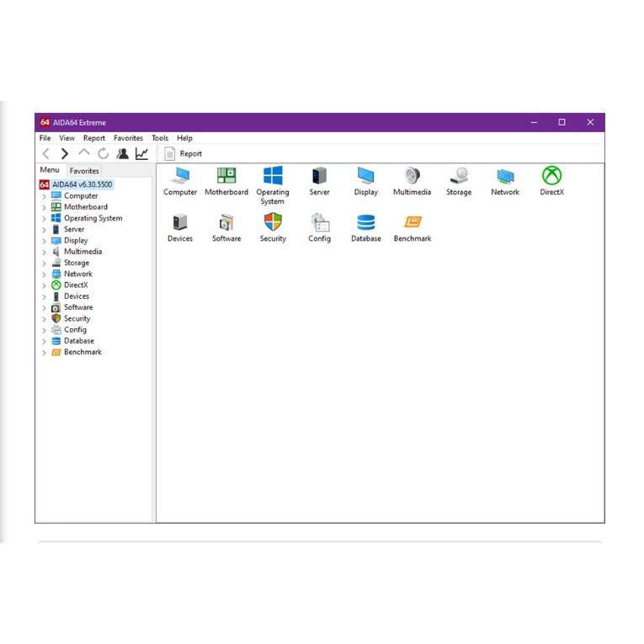
Task: Expand the Multimedia tree node arrow
Action: tap(44, 252)
